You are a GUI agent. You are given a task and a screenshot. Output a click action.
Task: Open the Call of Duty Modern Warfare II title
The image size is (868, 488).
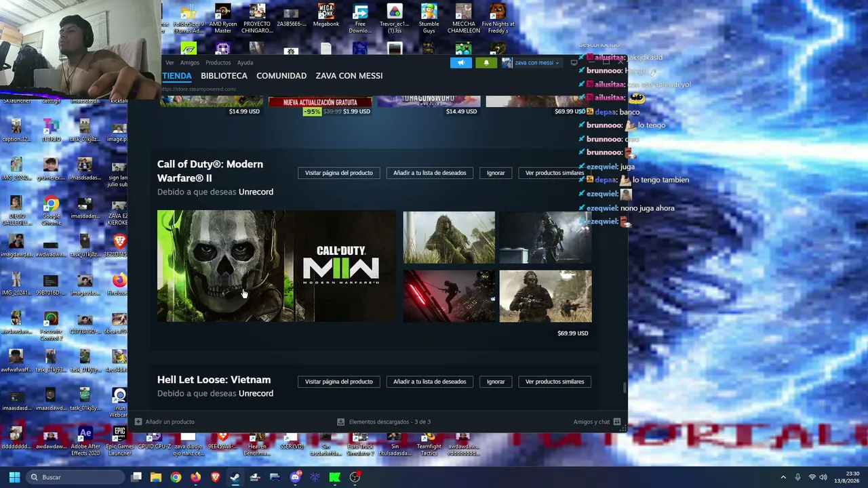tap(210, 171)
